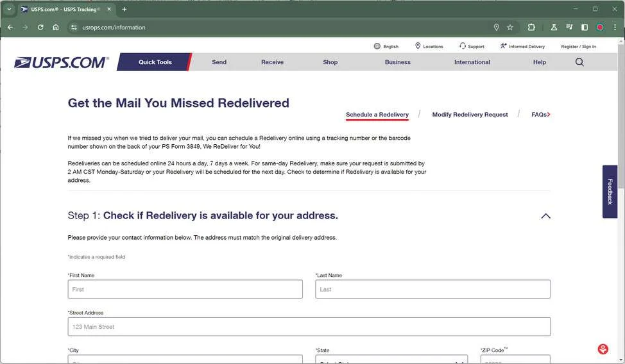The image size is (625, 364).
Task: Open the Quick Tools menu
Action: point(155,62)
